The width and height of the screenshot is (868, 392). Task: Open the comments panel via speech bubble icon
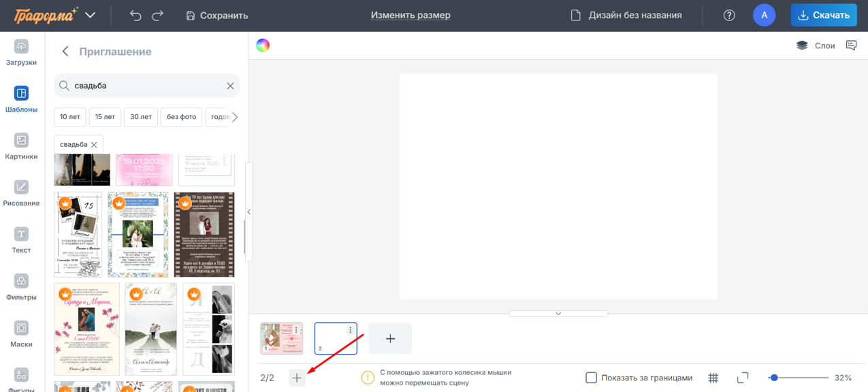[851, 45]
